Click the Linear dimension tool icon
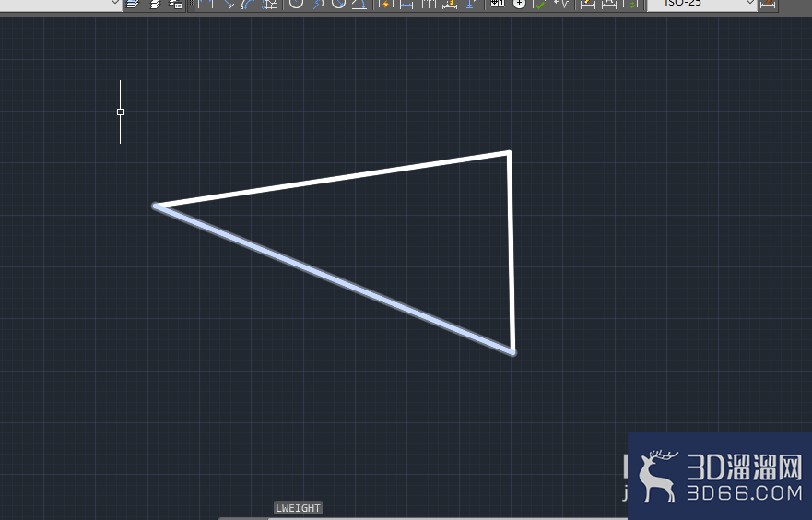Screen dimensions: 812x520 click(206, 4)
